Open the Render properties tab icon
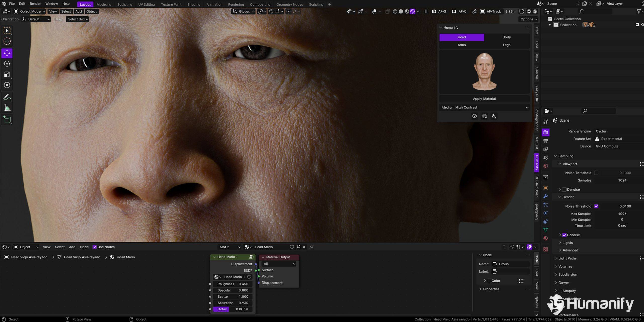This screenshot has width=644, height=322. [x=545, y=132]
